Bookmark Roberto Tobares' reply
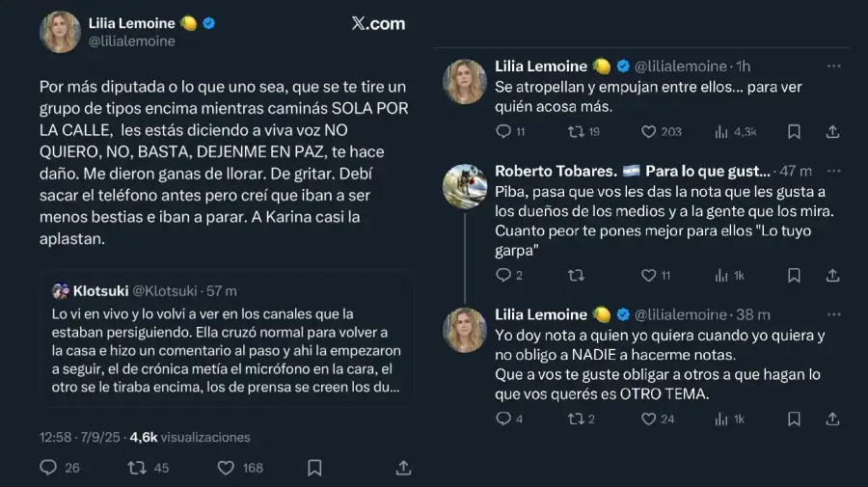The width and height of the screenshot is (868, 487). click(794, 276)
